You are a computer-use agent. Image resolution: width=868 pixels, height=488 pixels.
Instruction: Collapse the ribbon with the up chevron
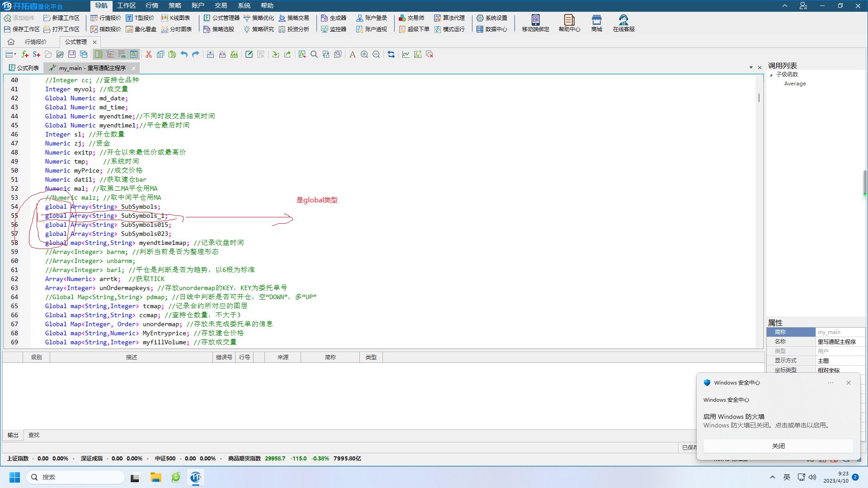click(785, 6)
